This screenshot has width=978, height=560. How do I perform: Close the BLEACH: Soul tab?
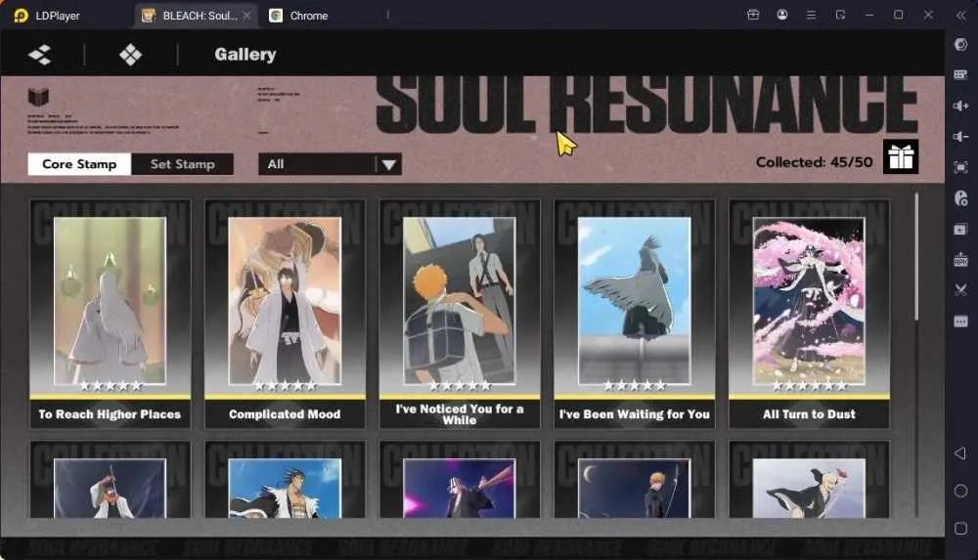click(247, 15)
